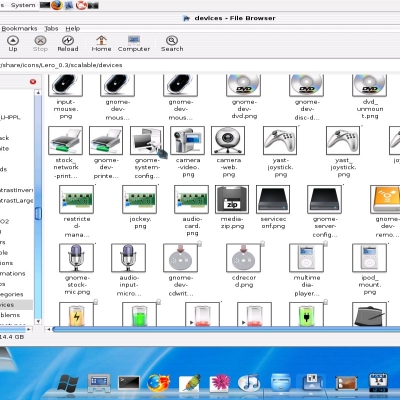The height and width of the screenshot is (400, 400).
Task: Select the green plug battery thumbnail
Action: pyautogui.click(x=306, y=314)
